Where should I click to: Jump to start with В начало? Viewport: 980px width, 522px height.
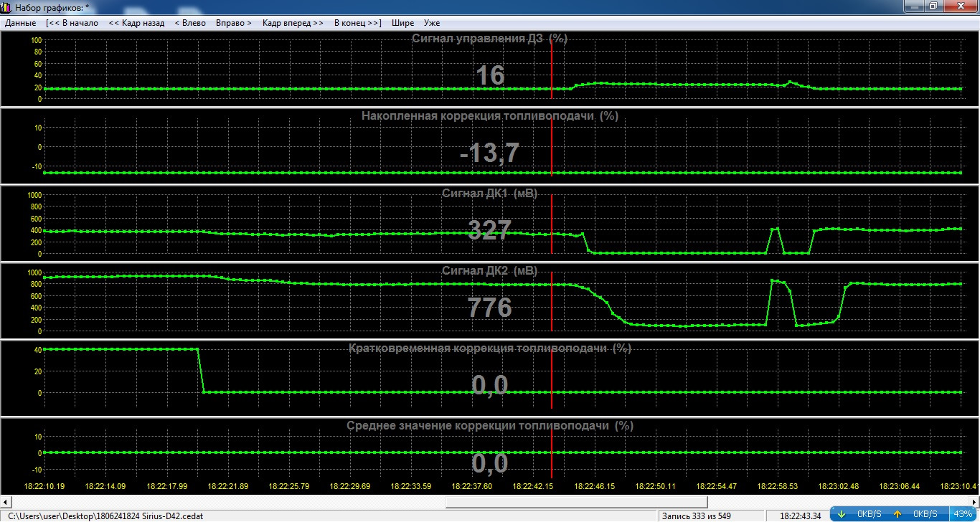[72, 23]
